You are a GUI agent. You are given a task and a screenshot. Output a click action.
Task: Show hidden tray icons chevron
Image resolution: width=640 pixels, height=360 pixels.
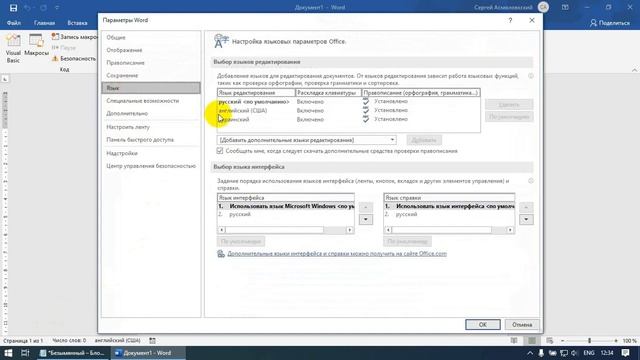530,353
